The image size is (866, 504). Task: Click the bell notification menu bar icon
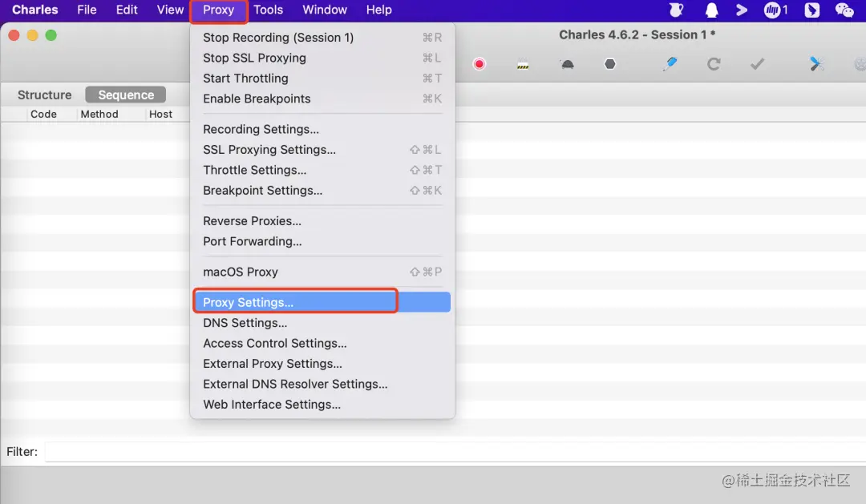point(712,10)
